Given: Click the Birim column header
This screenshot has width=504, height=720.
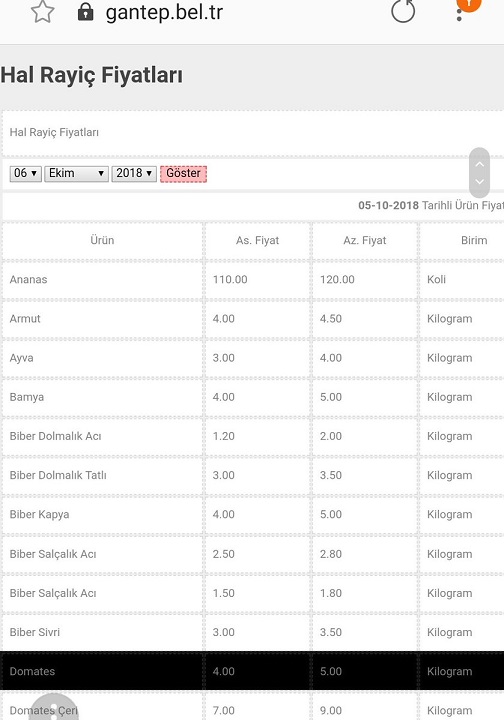Looking at the screenshot, I should tap(474, 240).
